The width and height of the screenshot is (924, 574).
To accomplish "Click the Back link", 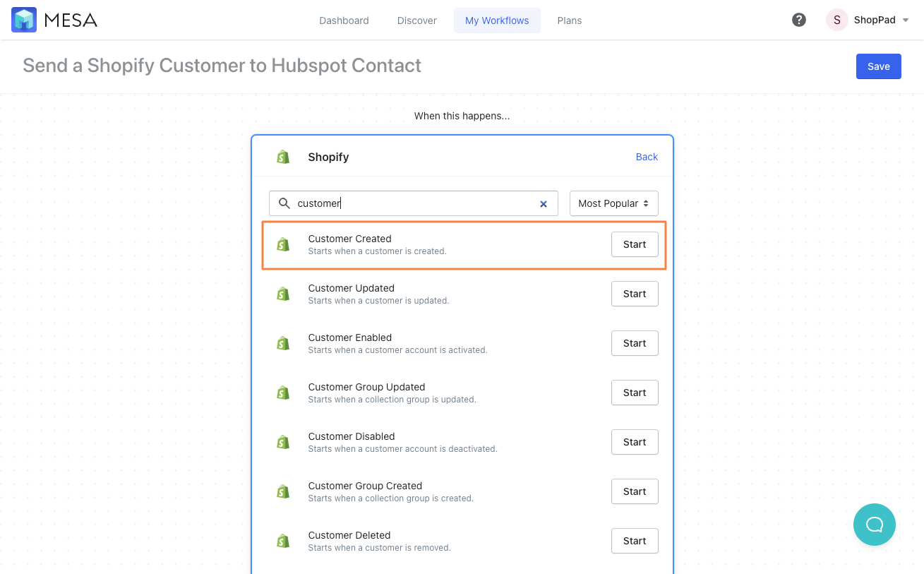I will [x=647, y=157].
